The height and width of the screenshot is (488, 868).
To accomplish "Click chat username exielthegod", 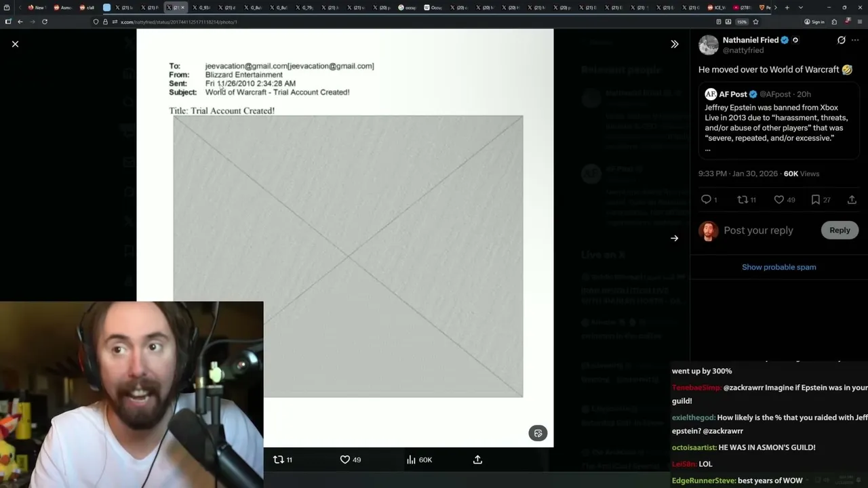I will [693, 418].
